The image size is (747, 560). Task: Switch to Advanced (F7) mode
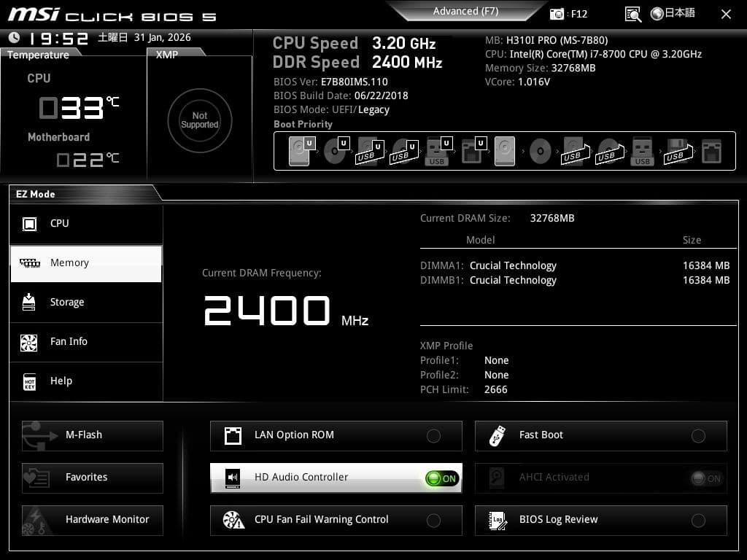tap(465, 11)
